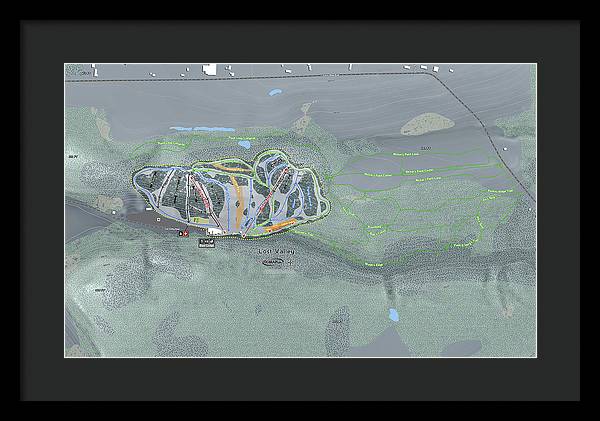600x421 pixels.
Task: Click the Lost Valley title text
Action: tap(275, 252)
